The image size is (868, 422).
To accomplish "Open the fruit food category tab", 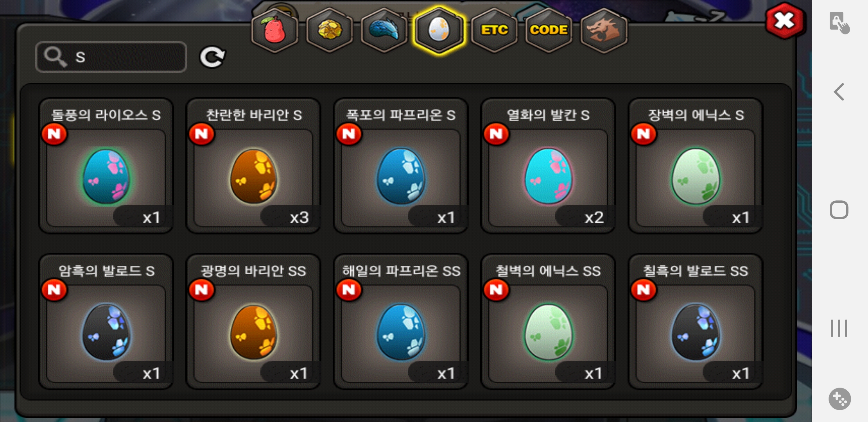I will [275, 30].
